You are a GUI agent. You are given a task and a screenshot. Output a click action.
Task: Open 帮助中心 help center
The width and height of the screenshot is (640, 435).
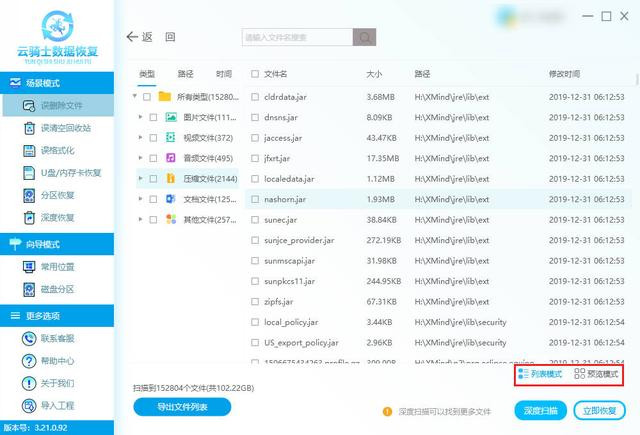48,361
